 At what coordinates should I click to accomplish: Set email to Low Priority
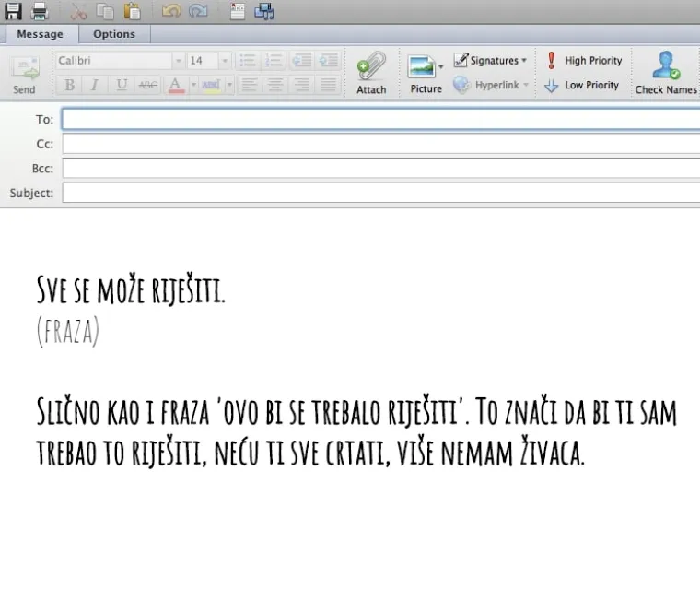tap(581, 85)
